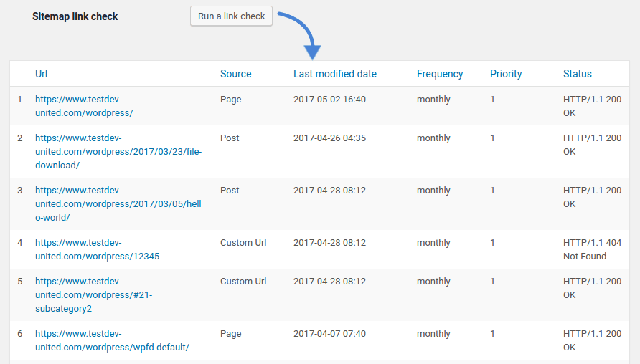Sort table by Source column header
640x364 pixels.
click(235, 74)
